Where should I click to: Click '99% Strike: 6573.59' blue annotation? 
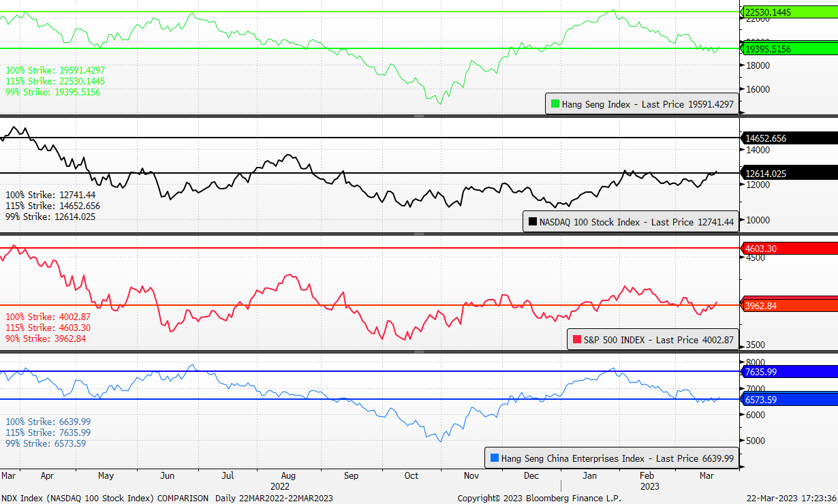(46, 443)
